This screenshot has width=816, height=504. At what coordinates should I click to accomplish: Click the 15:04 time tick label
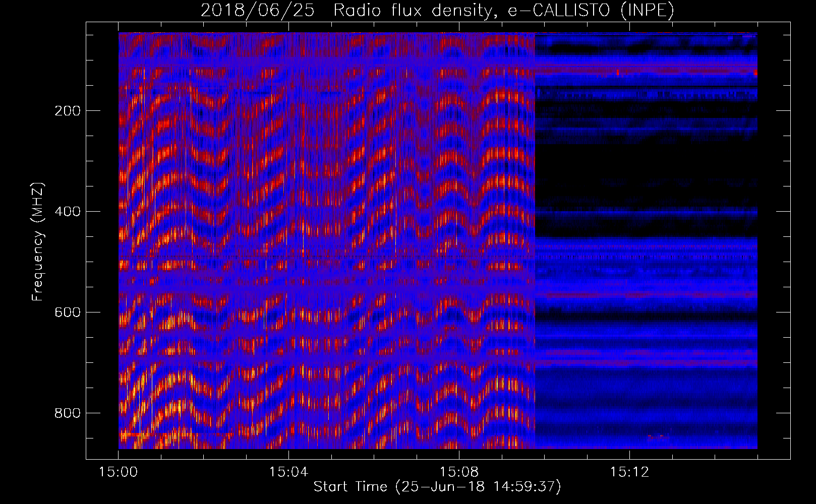(x=288, y=472)
